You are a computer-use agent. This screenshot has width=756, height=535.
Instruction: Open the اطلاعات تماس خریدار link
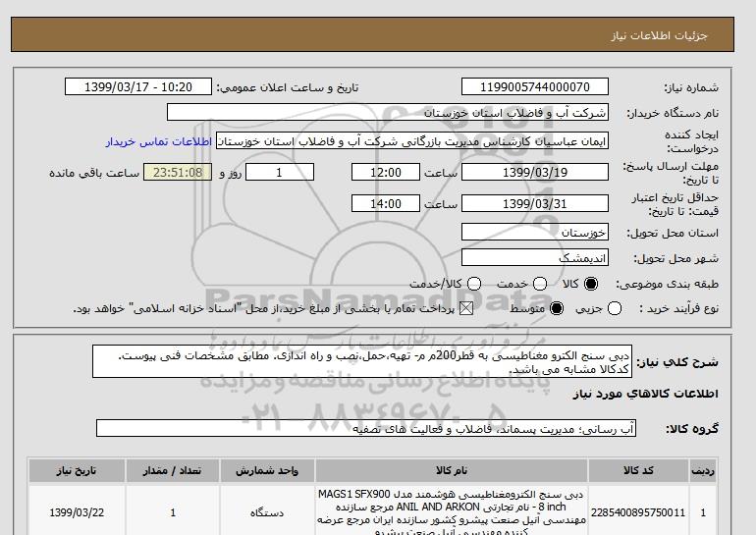coord(159,142)
